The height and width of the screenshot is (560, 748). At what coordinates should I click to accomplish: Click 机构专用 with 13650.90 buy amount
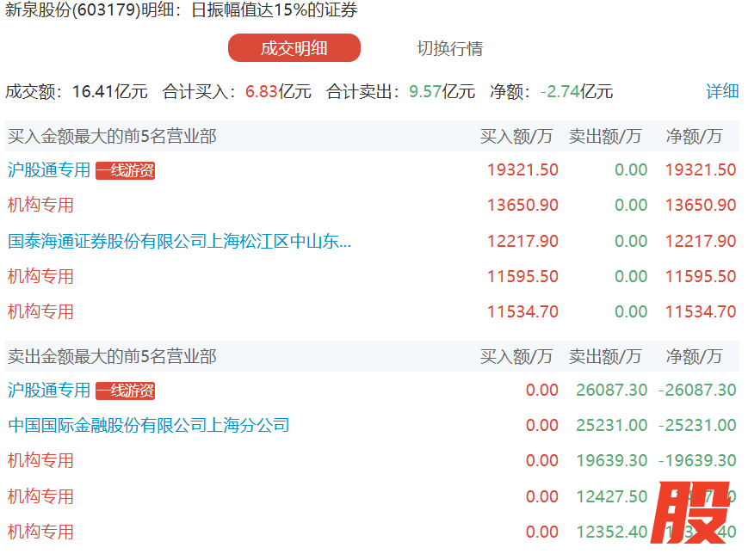(x=40, y=206)
